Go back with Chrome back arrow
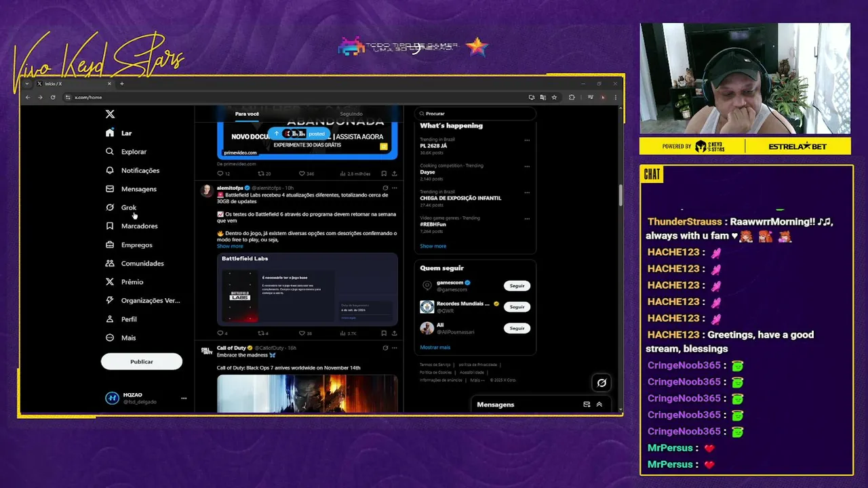The height and width of the screenshot is (488, 868). coord(28,97)
